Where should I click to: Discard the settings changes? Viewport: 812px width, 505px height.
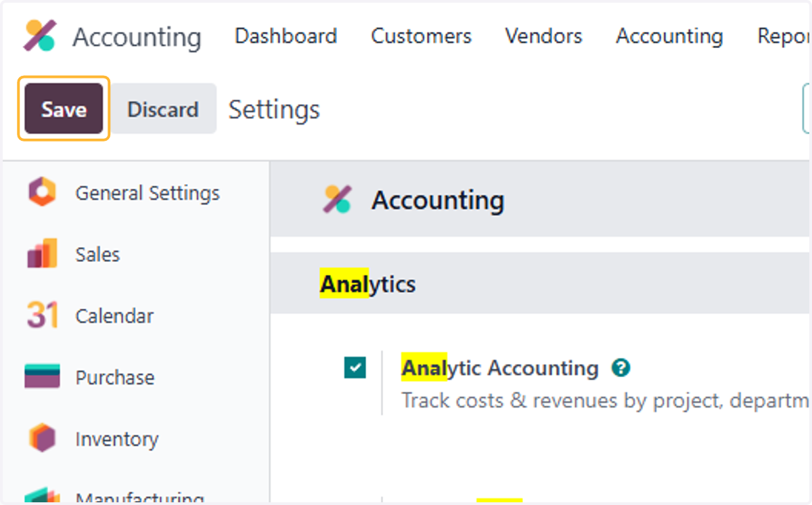pyautogui.click(x=163, y=109)
